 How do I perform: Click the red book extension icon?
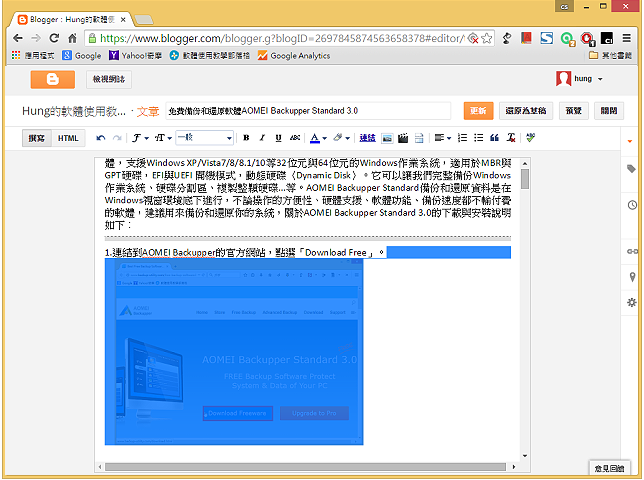click(x=526, y=38)
